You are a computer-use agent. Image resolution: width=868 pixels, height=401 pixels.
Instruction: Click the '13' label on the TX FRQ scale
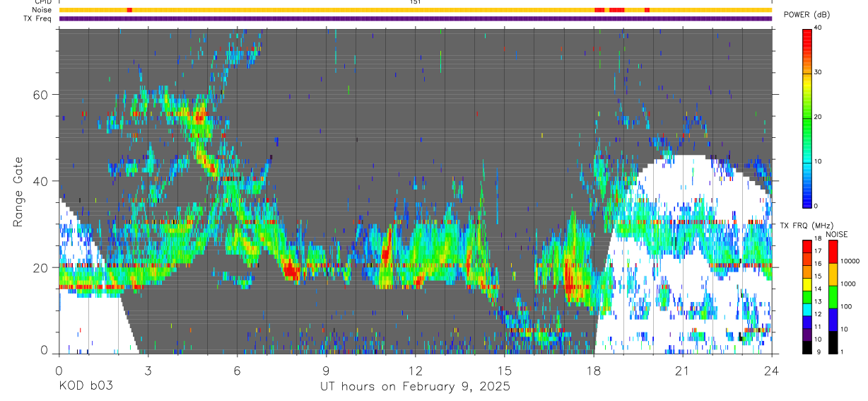tap(819, 301)
